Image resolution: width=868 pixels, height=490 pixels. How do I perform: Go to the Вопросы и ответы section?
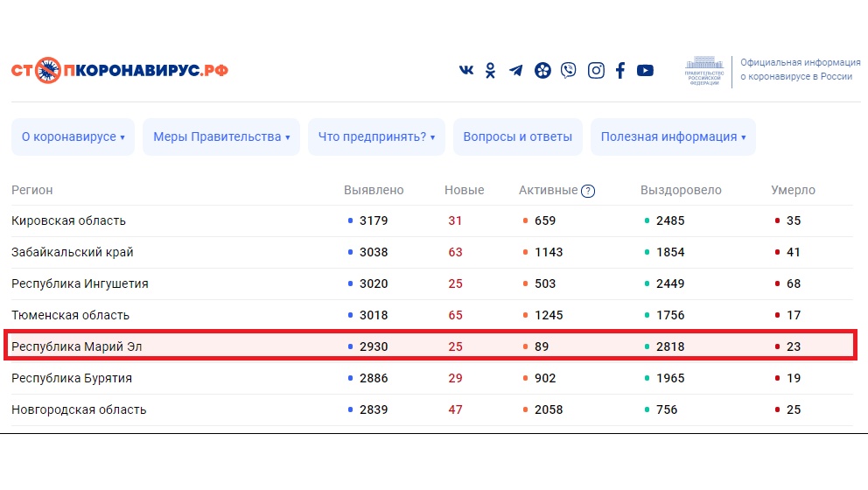[517, 136]
